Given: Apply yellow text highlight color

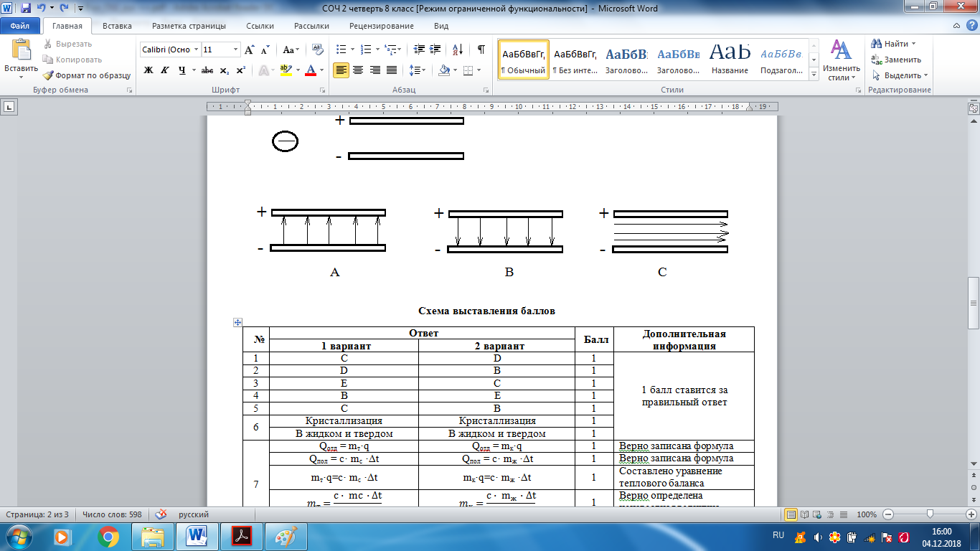Looking at the screenshot, I should [x=286, y=70].
